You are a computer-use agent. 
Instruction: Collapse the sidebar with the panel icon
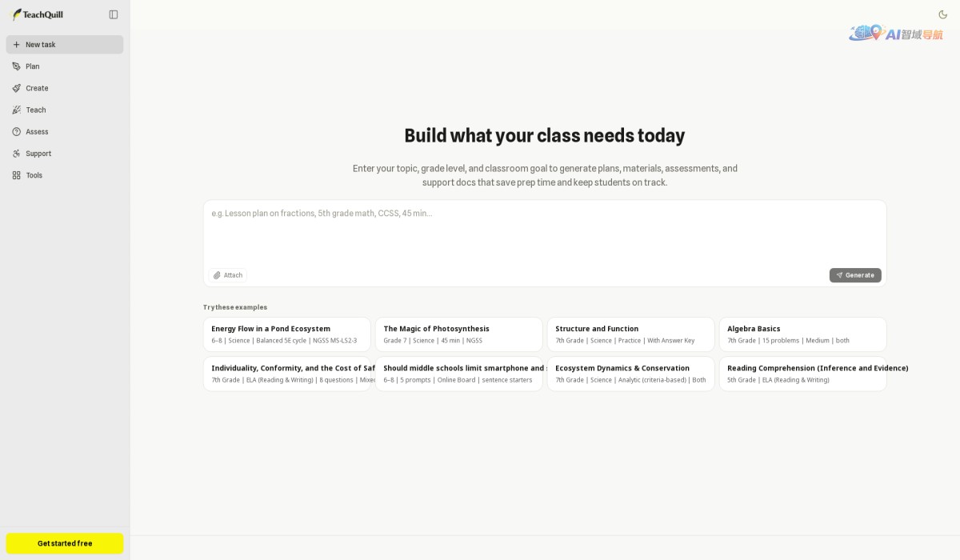(113, 14)
